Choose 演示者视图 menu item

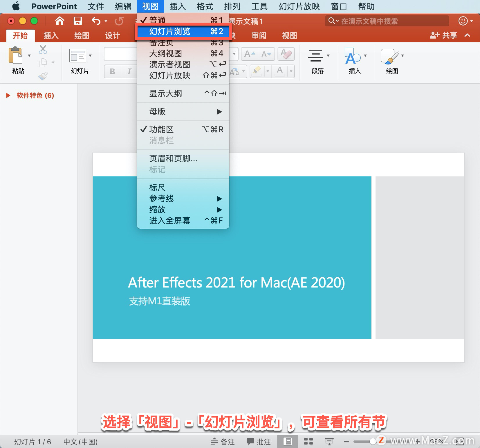(x=183, y=64)
